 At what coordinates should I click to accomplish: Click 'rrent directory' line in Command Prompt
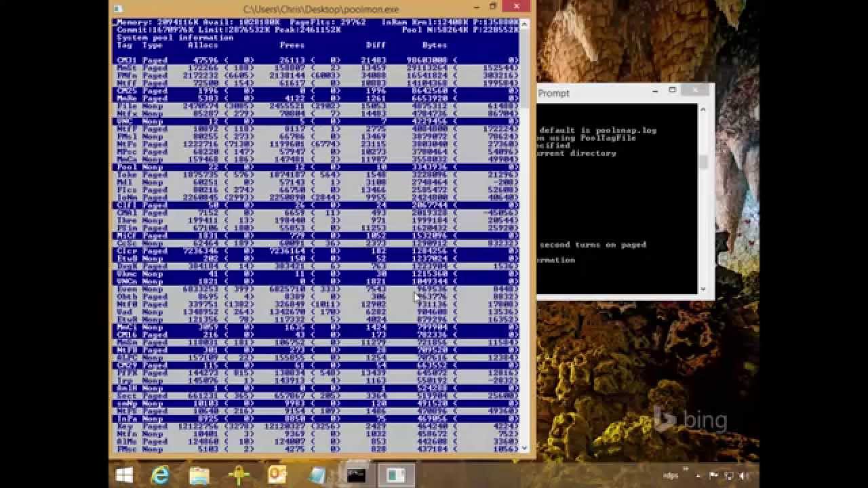577,153
